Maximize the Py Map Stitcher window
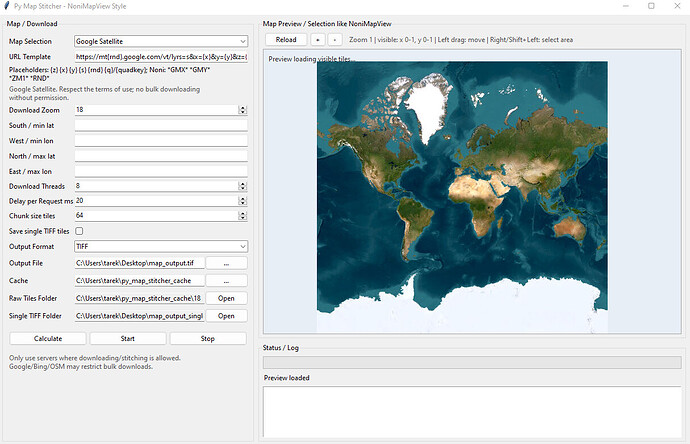 [x=651, y=6]
